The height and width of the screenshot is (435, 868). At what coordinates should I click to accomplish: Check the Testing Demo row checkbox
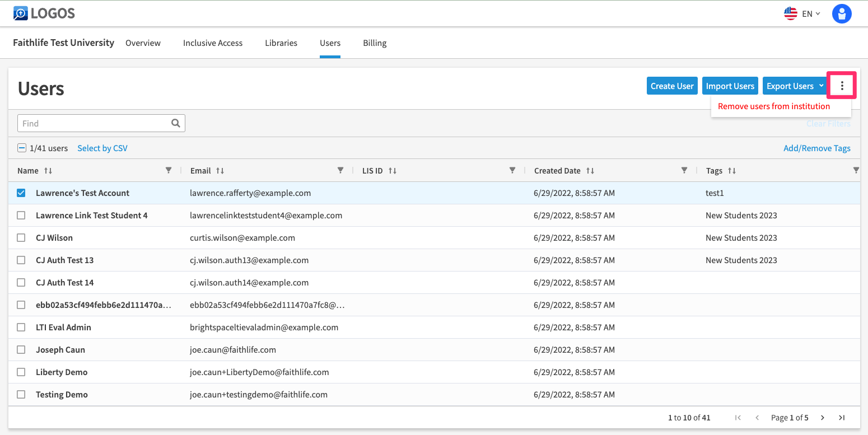pyautogui.click(x=21, y=395)
